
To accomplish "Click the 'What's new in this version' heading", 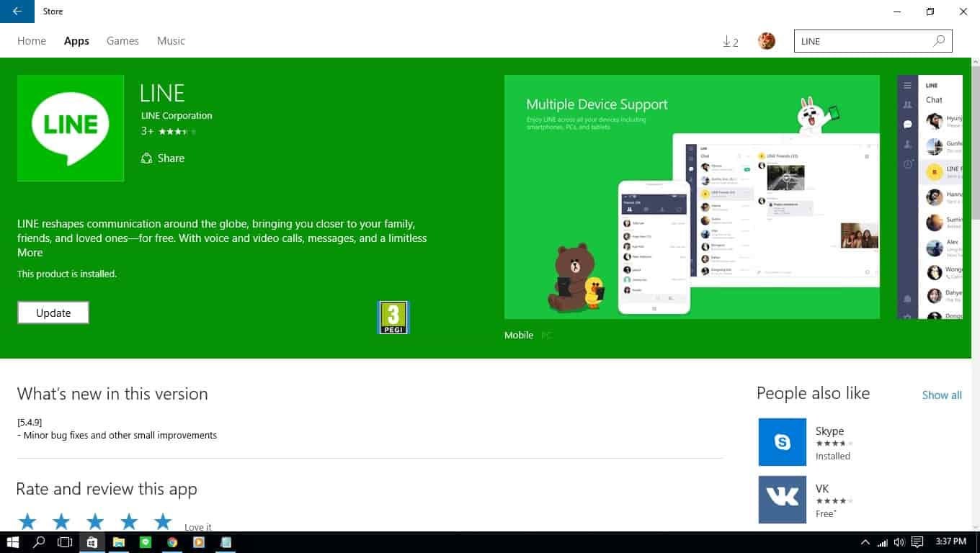I will point(112,394).
